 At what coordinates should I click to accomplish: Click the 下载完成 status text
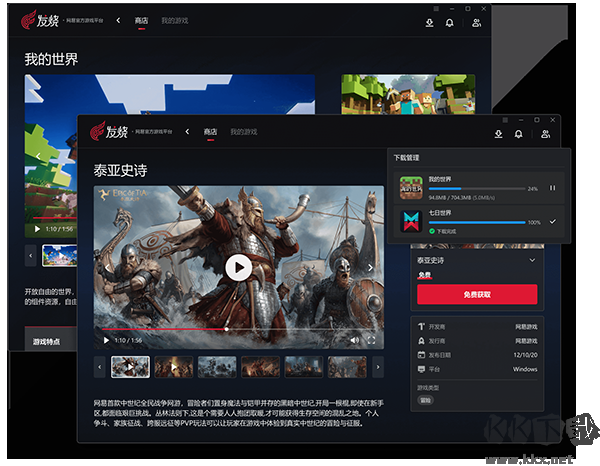point(446,231)
